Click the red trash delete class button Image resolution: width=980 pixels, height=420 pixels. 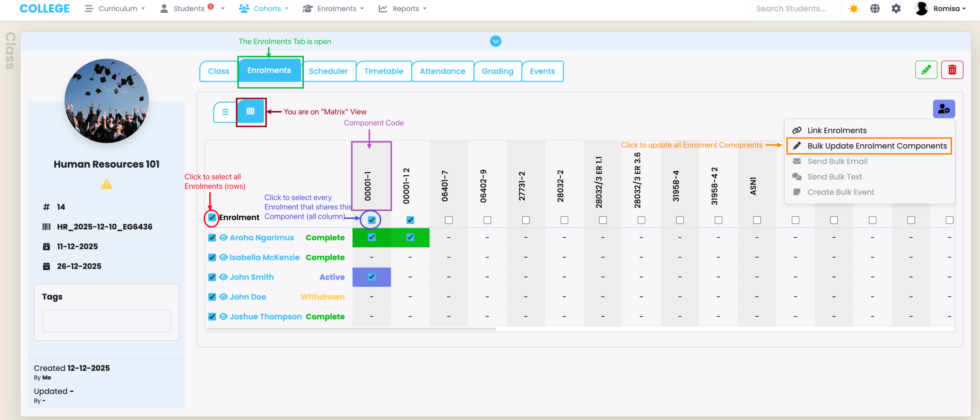click(x=952, y=70)
